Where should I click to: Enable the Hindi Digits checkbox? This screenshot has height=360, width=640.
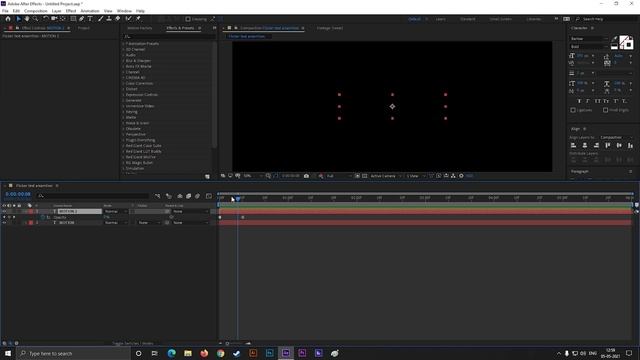[606, 110]
